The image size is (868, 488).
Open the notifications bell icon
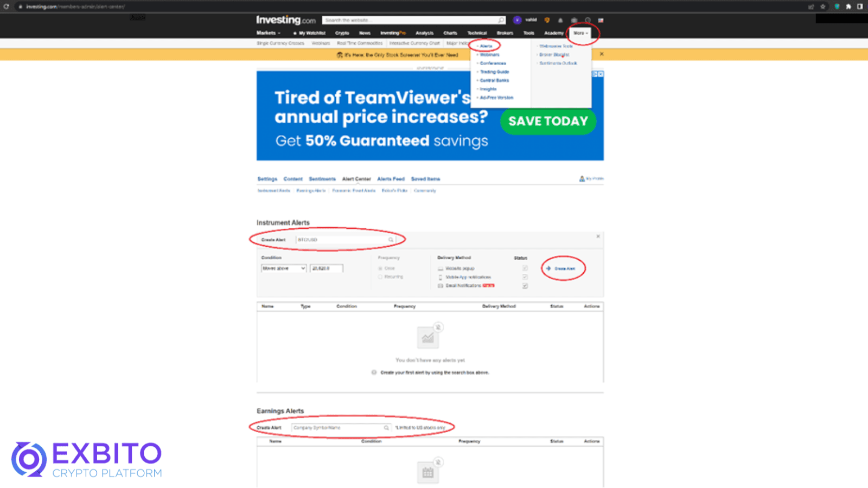click(x=560, y=20)
